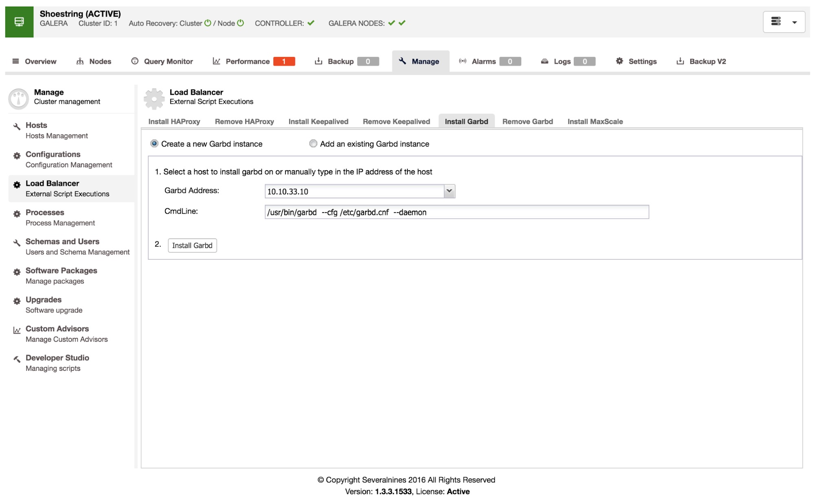Click the Logs tray icon
This screenshot has width=814, height=504.
pyautogui.click(x=544, y=61)
